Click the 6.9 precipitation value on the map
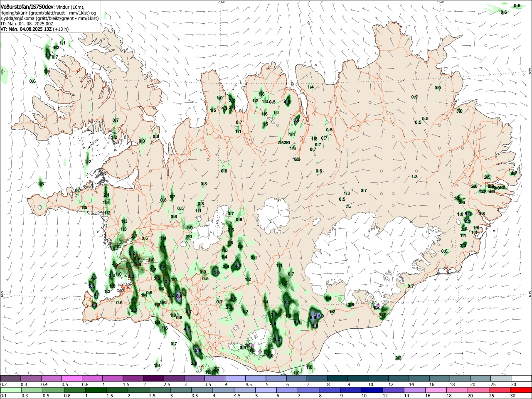This screenshot has width=532, height=399. 313,317
